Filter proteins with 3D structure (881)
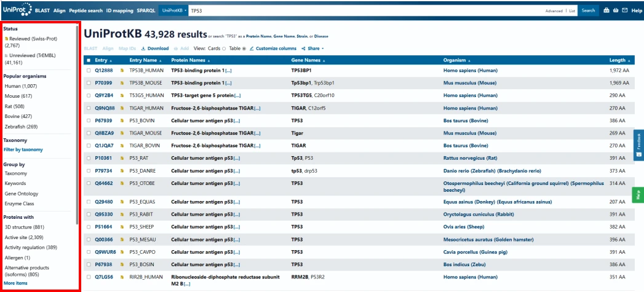The height and width of the screenshot is (292, 644). 24,227
